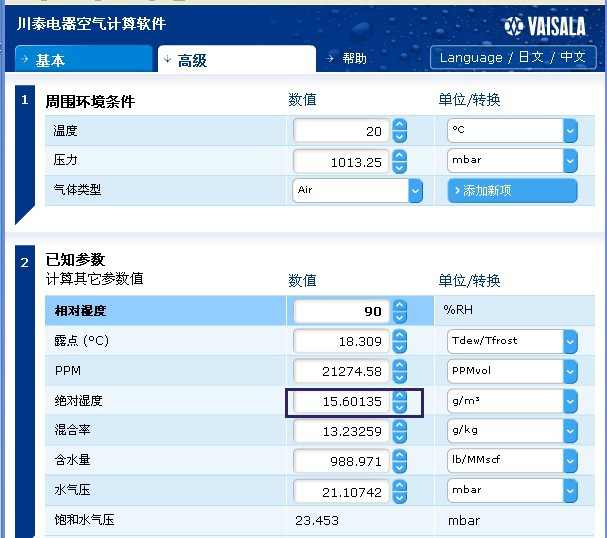607x538 pixels.
Task: Click the 温度 value stepper arrows
Action: coord(400,131)
